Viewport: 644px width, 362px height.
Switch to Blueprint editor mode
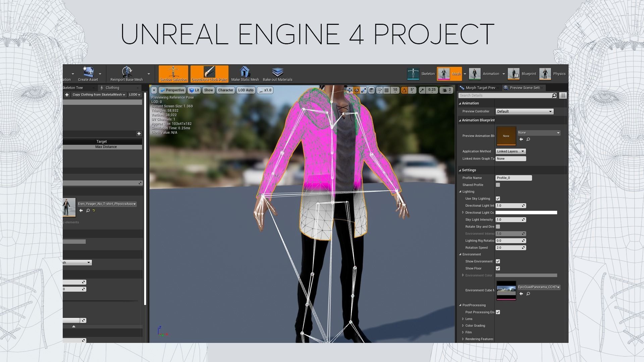point(522,74)
